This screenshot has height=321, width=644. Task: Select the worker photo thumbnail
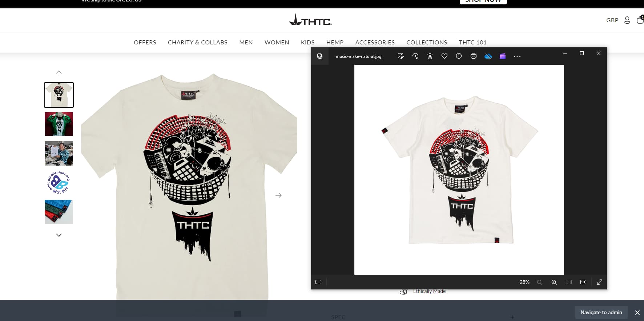coord(59,153)
